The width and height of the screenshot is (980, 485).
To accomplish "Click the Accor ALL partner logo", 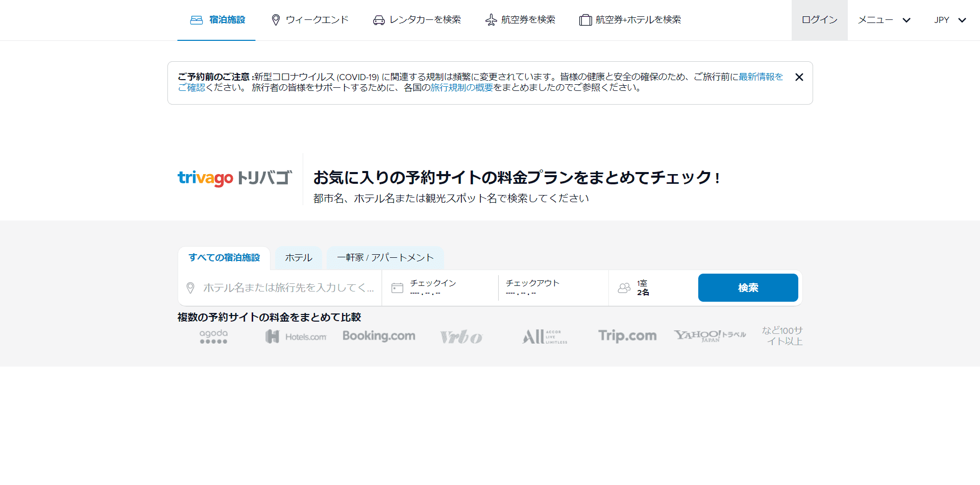I will 545,336.
